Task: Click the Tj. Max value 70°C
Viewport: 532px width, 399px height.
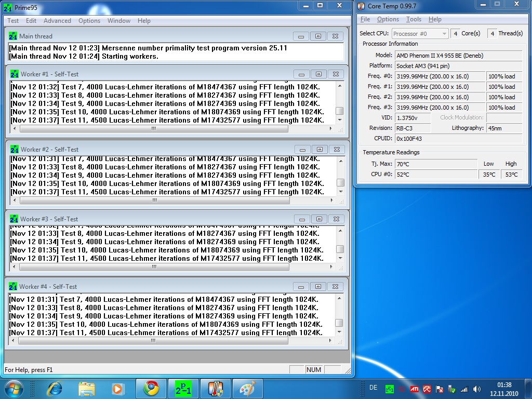Action: [x=436, y=164]
